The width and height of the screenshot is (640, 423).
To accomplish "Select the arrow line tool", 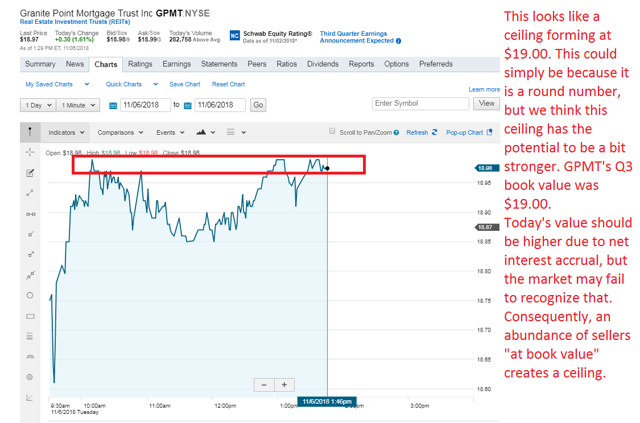I will pyautogui.click(x=30, y=254).
